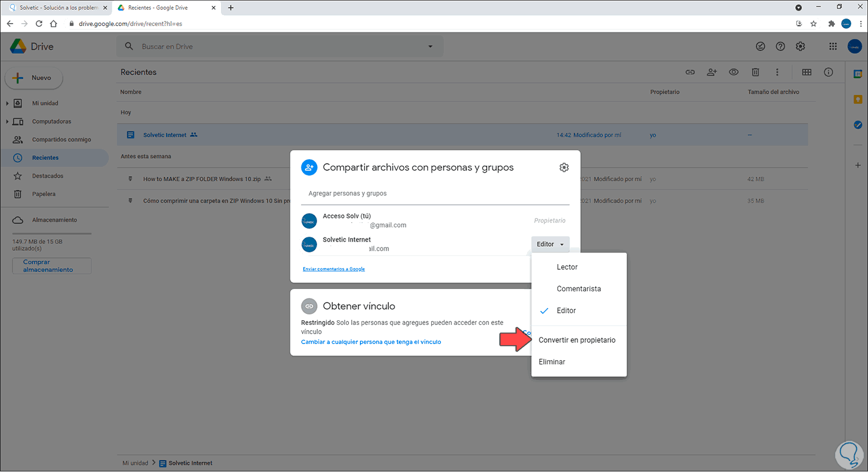
Task: Choose Eliminar option in role menu
Action: 579,362
